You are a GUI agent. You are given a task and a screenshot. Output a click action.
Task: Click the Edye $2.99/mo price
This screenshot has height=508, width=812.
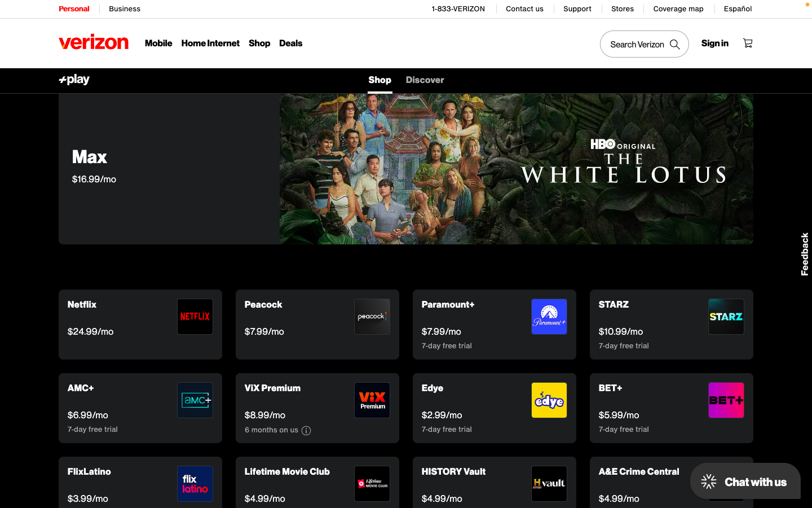pyautogui.click(x=442, y=415)
